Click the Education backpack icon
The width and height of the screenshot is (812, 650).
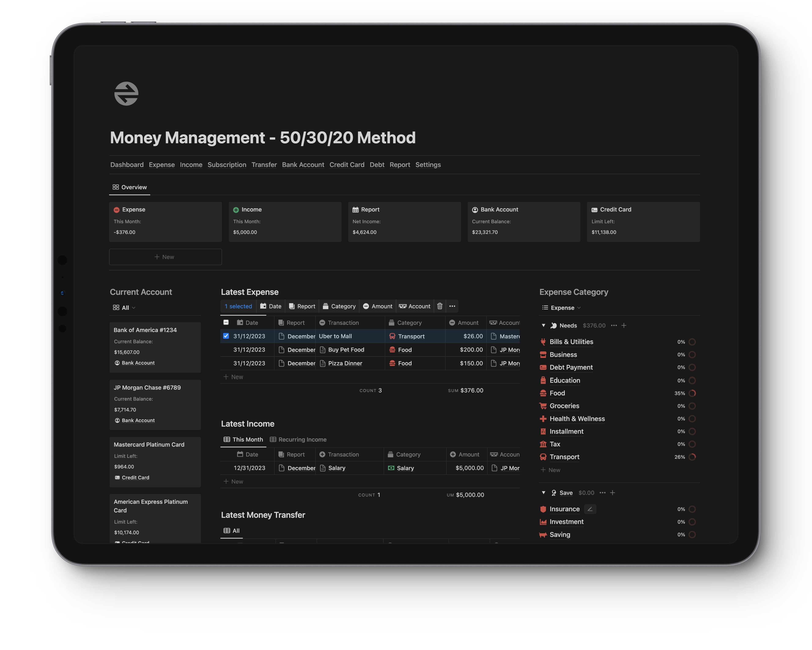[543, 380]
